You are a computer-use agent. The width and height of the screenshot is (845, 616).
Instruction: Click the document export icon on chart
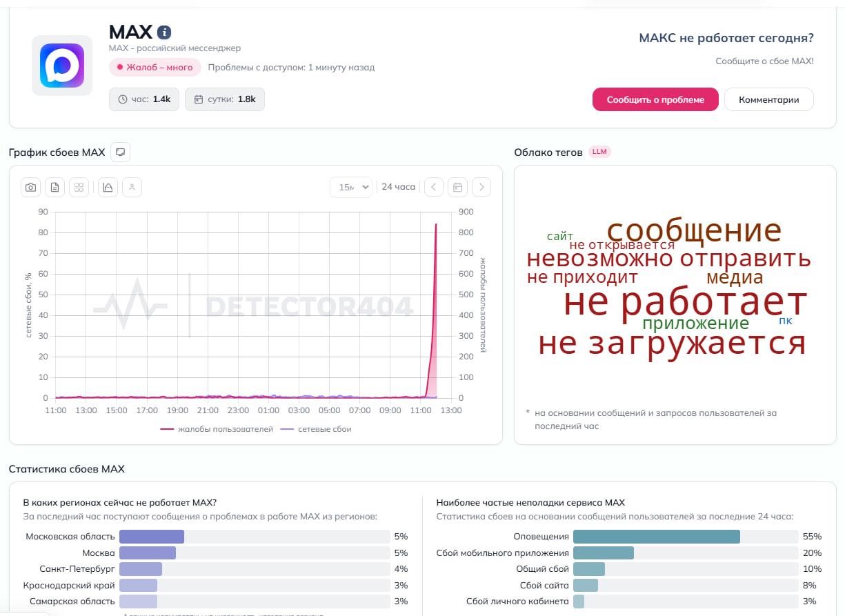[x=55, y=187]
